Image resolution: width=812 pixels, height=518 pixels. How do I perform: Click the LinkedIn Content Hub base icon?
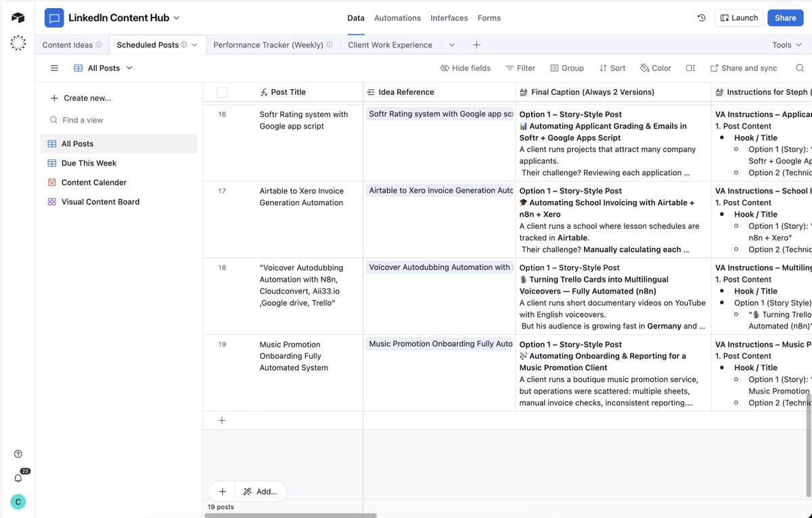(54, 18)
